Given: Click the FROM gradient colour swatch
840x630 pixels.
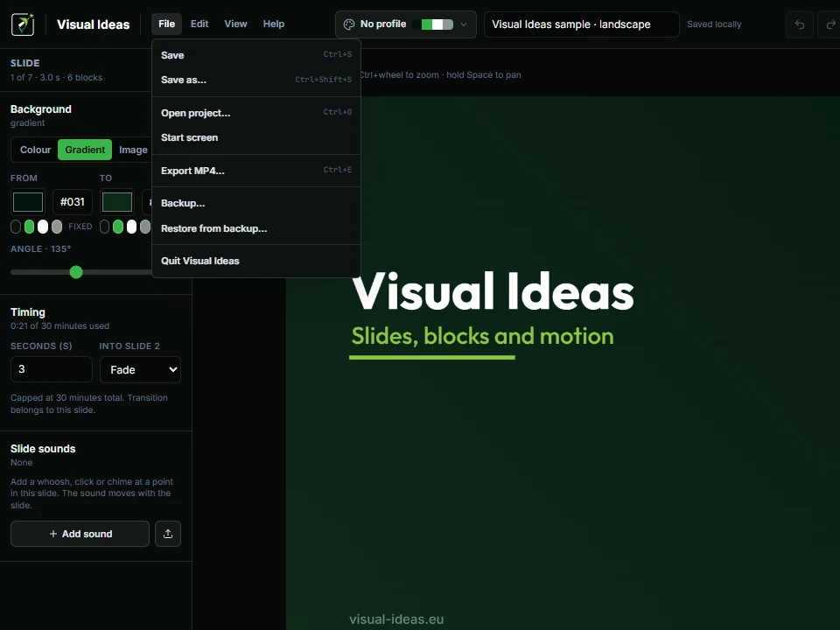Looking at the screenshot, I should [28, 202].
